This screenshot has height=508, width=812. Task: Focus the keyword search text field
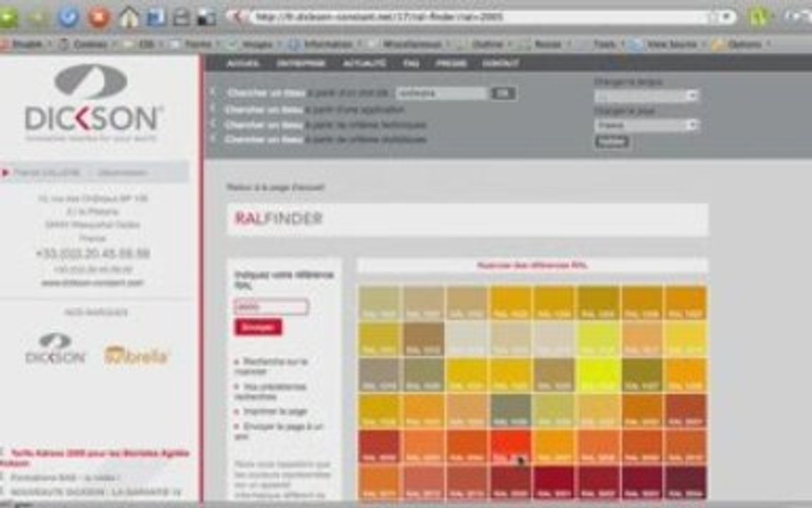[x=442, y=93]
